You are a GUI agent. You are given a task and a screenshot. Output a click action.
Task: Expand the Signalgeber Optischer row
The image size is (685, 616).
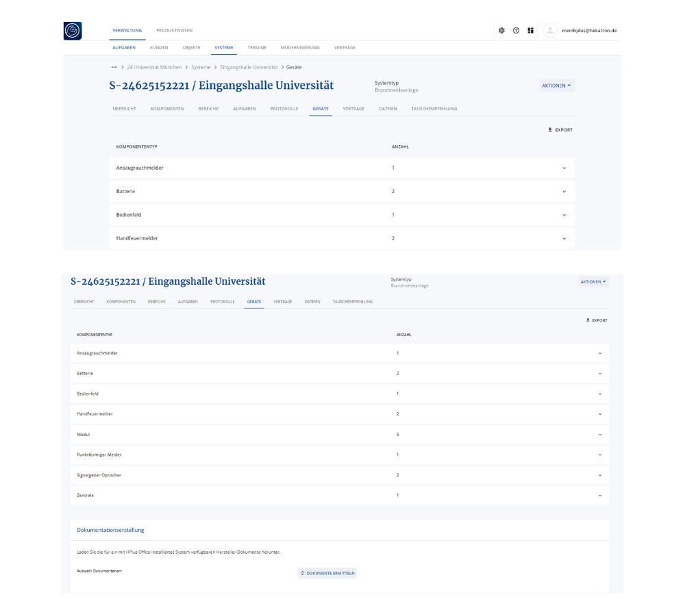(599, 475)
